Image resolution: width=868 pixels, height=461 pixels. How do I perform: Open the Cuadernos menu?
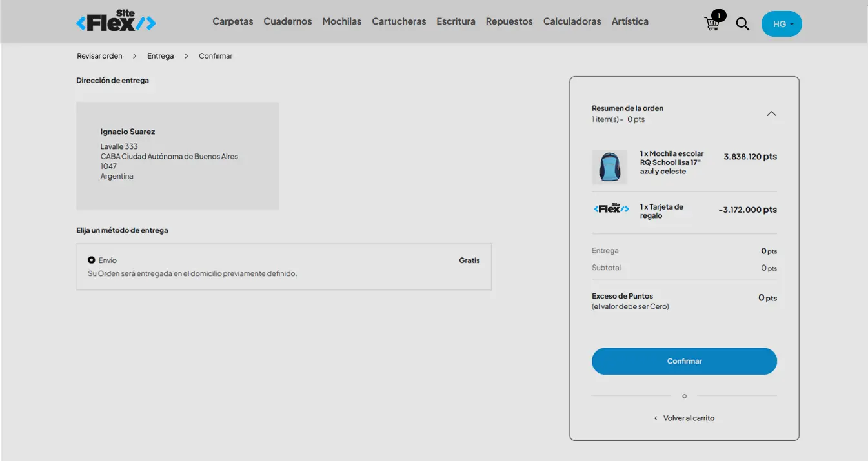[288, 21]
